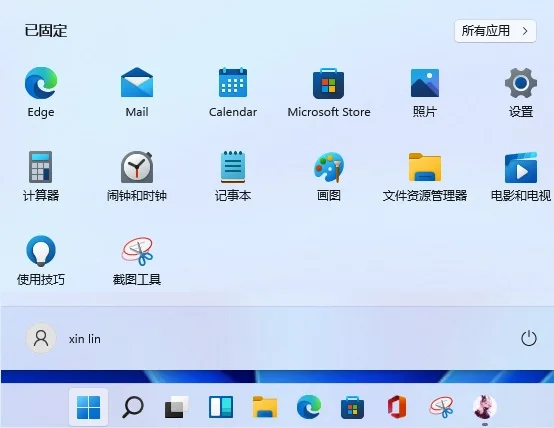Screen dimensions: 554x428
Task: Open 闹钟和时钟 clock app
Action: [137, 176]
